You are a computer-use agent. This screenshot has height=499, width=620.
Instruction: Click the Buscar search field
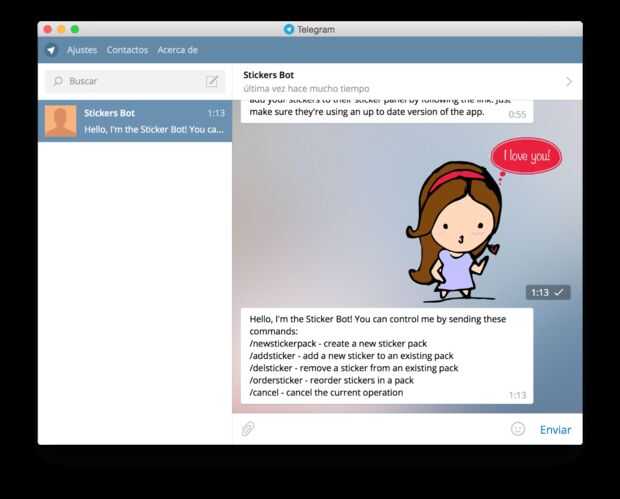pos(135,81)
